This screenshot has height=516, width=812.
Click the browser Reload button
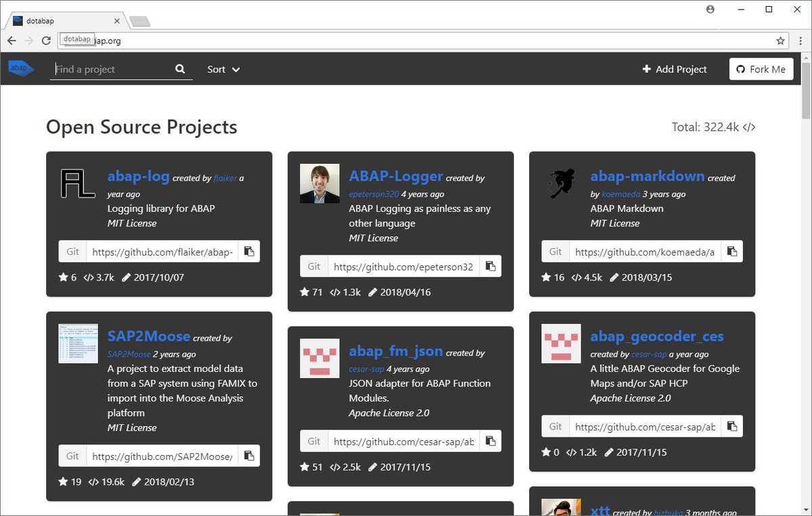46,41
